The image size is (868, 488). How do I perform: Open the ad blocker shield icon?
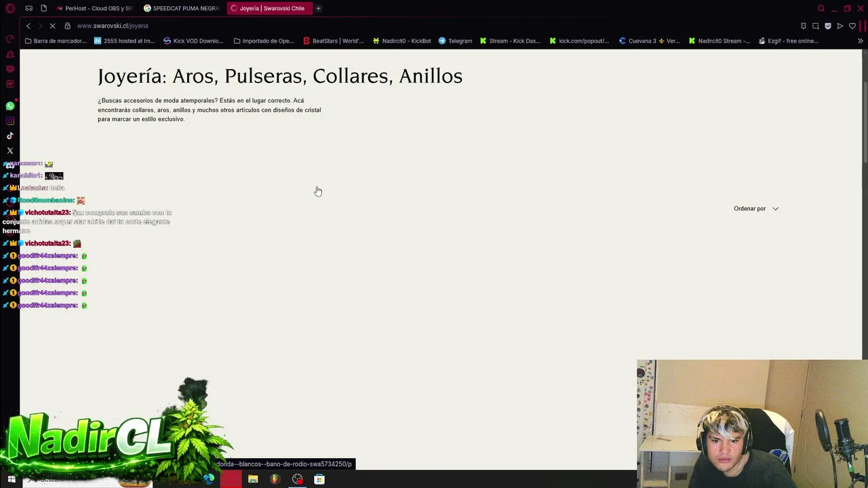click(x=828, y=26)
